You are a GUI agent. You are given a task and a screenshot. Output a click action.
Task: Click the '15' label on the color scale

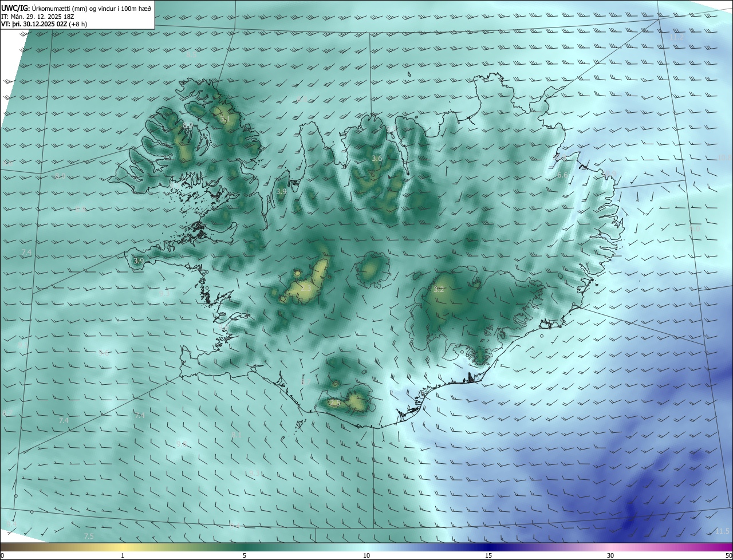(488, 555)
